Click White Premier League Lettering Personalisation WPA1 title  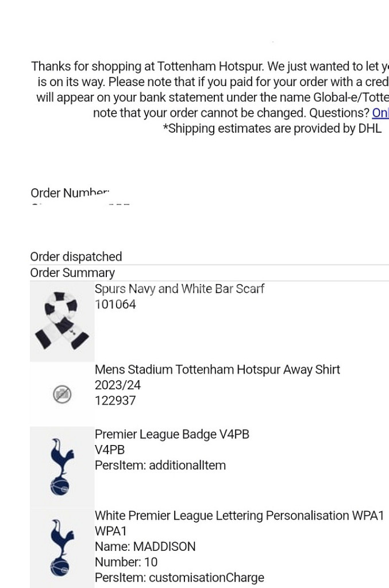(239, 516)
